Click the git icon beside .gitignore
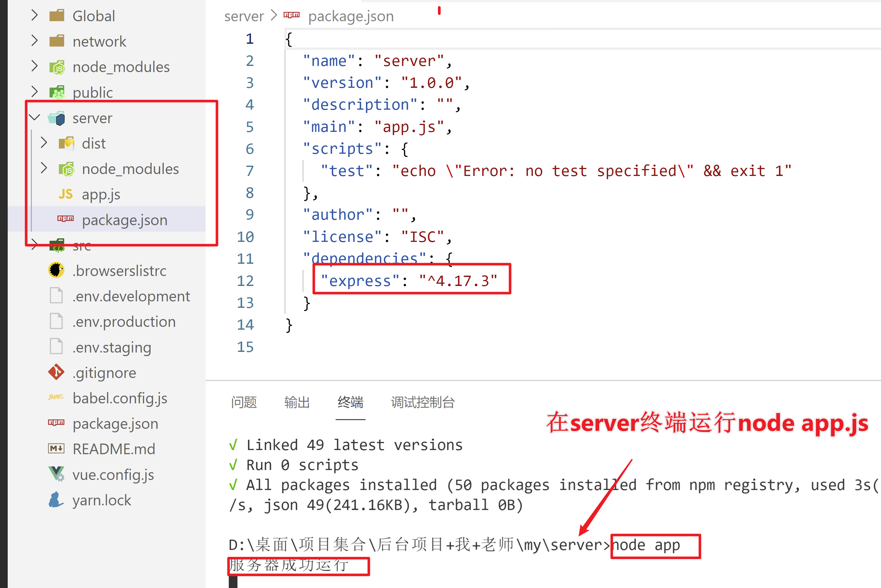 click(x=56, y=372)
